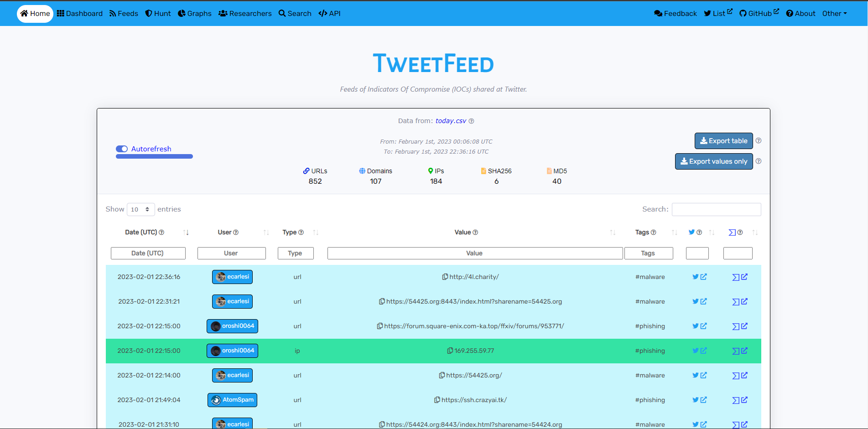This screenshot has height=429, width=868.
Task: Open tweet link for 169.255.59.77 row
Action: pyautogui.click(x=700, y=351)
